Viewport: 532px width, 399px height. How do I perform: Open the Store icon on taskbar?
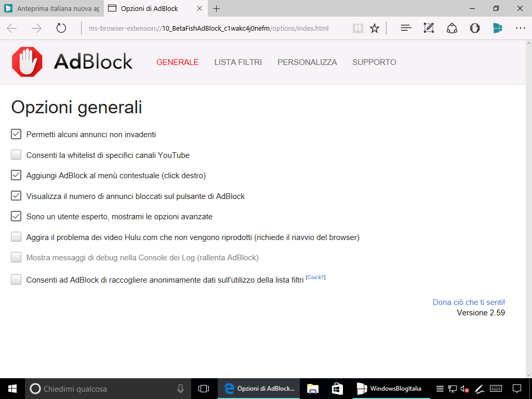tap(337, 389)
